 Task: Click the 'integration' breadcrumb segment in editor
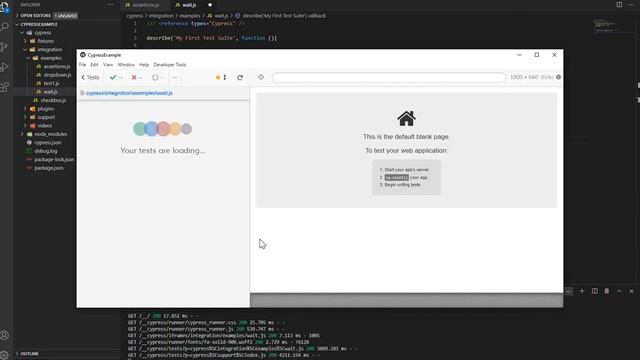click(161, 16)
